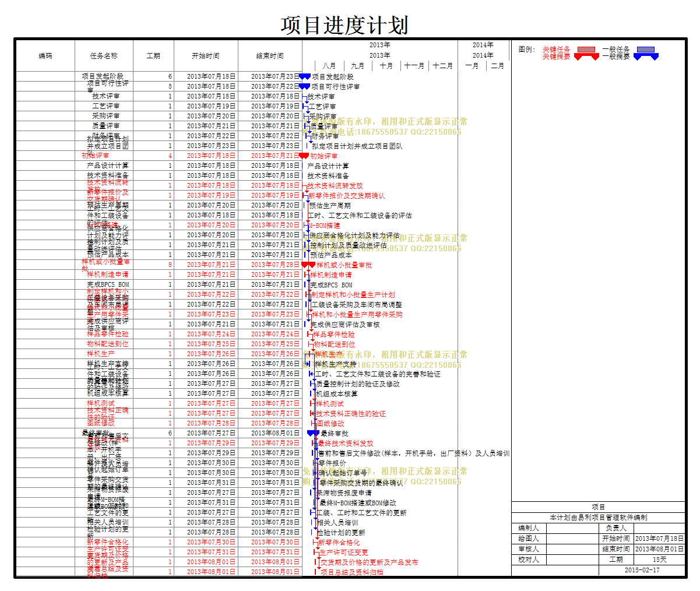
Task: Click Gantt label 工时、工艺文件和工装设备的评估
Action: pyautogui.click(x=360, y=216)
